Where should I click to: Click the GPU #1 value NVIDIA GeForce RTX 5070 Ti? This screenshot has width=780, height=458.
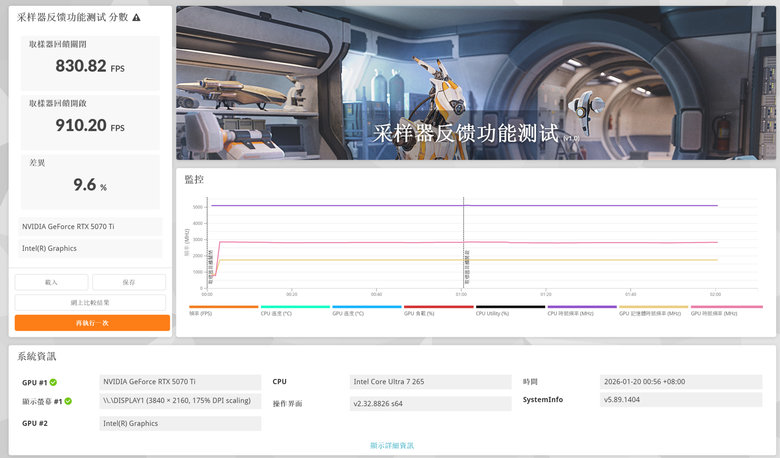pyautogui.click(x=180, y=382)
